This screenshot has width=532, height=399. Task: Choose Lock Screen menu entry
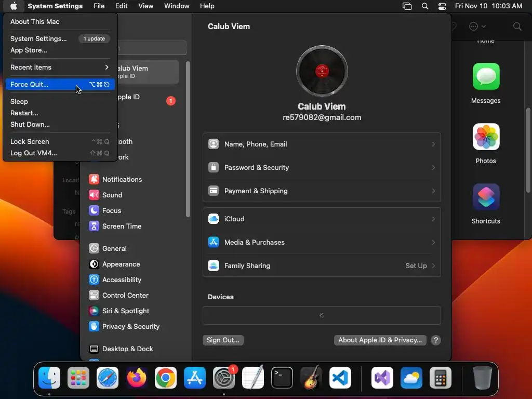pyautogui.click(x=60, y=141)
